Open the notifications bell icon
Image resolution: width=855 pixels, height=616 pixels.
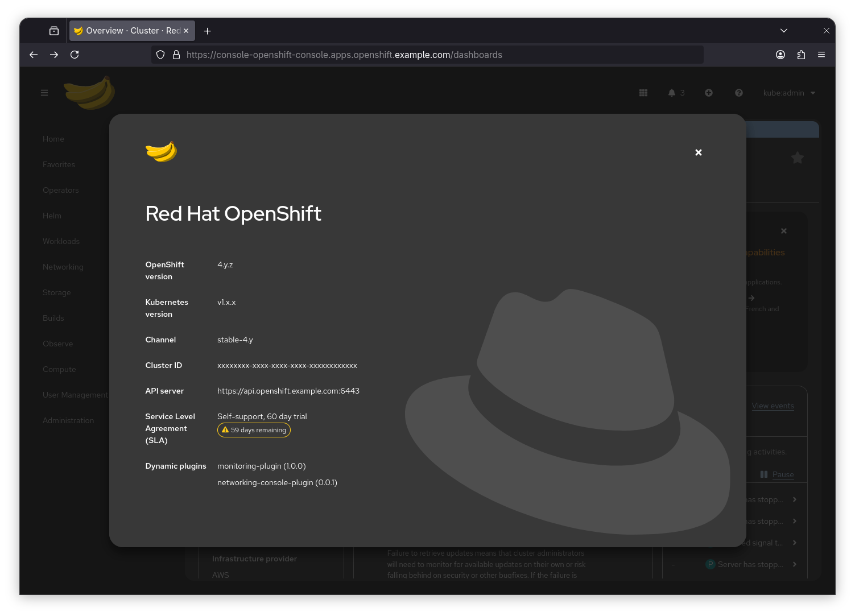(x=672, y=93)
